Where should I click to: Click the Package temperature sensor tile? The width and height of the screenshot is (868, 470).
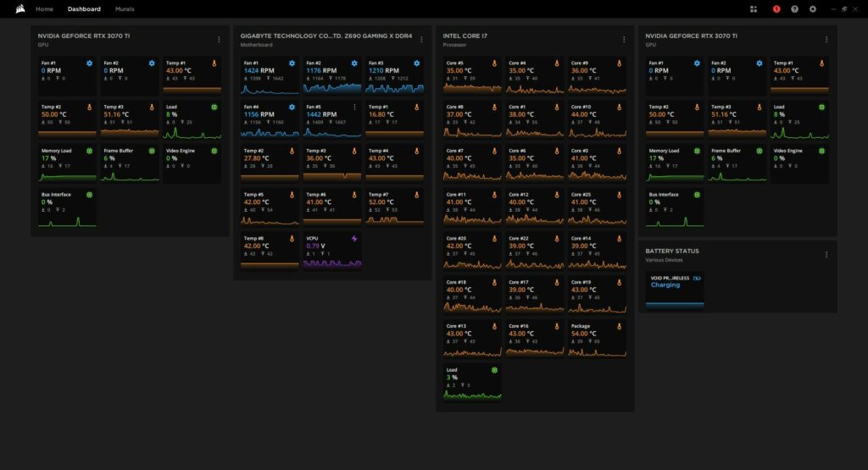[x=598, y=340]
